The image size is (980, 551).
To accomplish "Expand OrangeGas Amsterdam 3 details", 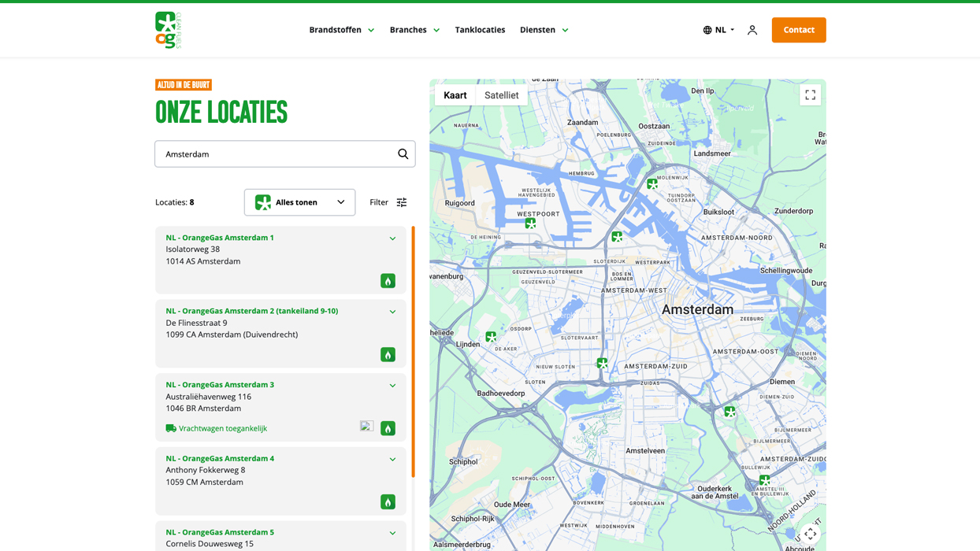I will (x=392, y=386).
